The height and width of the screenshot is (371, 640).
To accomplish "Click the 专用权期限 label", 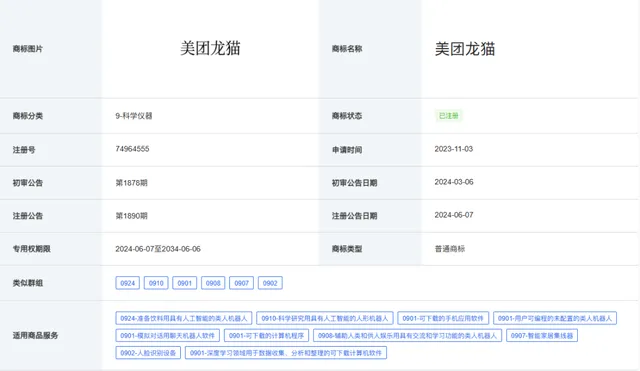I will click(x=31, y=249).
